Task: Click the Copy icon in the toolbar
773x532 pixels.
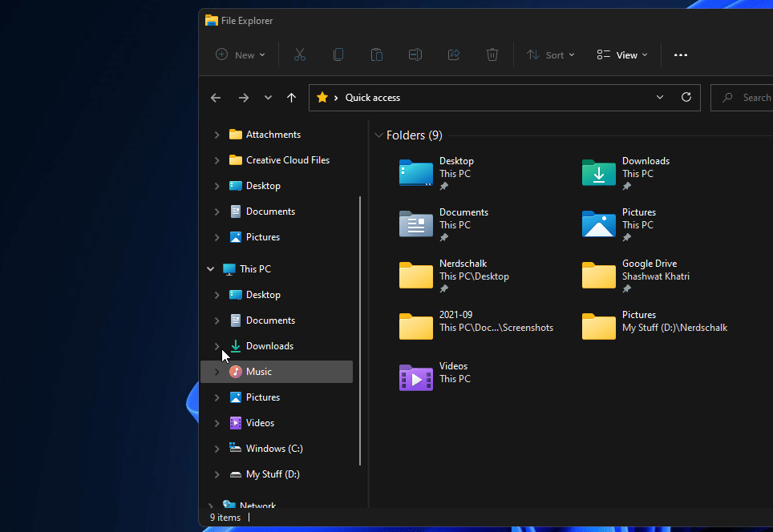Action: [338, 54]
